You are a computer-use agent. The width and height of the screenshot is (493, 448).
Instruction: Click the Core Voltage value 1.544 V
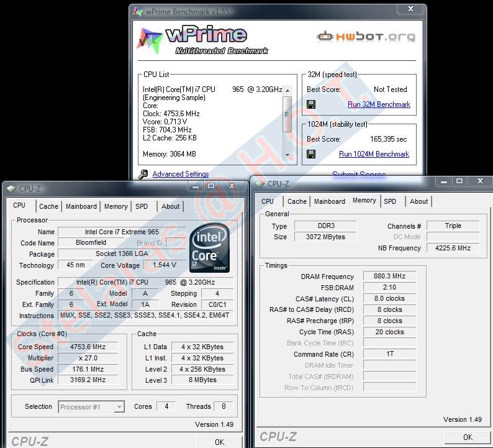pos(164,265)
